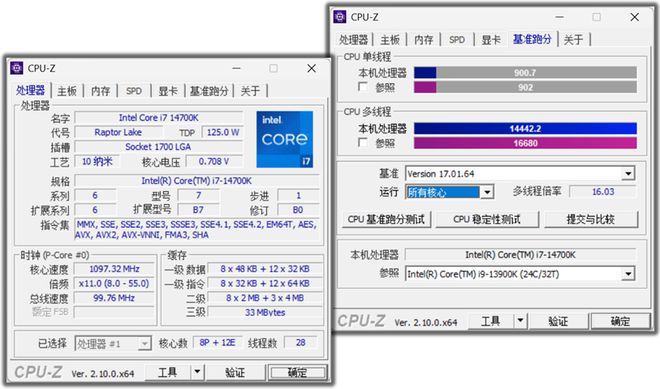Click code name Raptor Lake field
This screenshot has width=660, height=389.
coord(118,132)
